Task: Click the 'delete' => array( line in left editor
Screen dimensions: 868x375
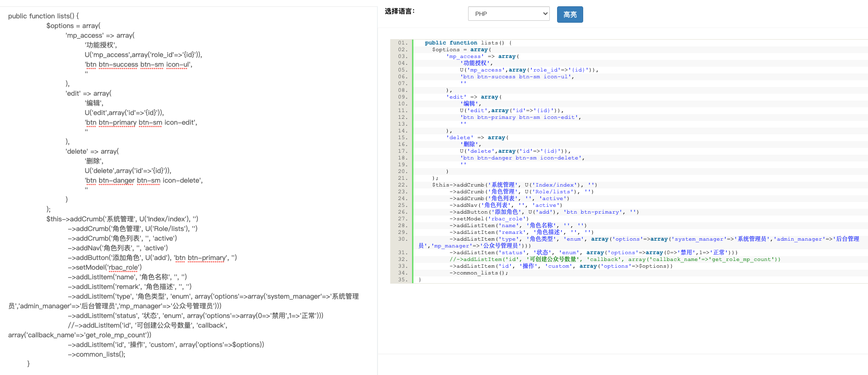Action: (92, 151)
